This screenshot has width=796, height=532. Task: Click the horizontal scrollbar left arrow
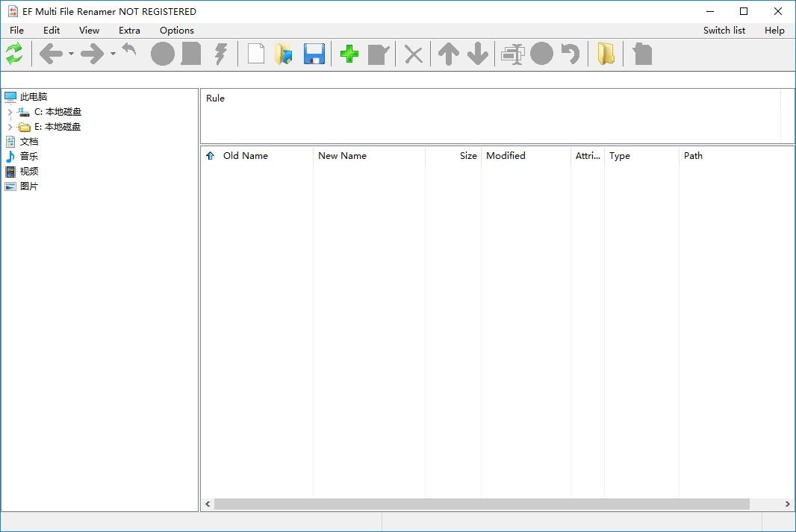click(x=208, y=504)
